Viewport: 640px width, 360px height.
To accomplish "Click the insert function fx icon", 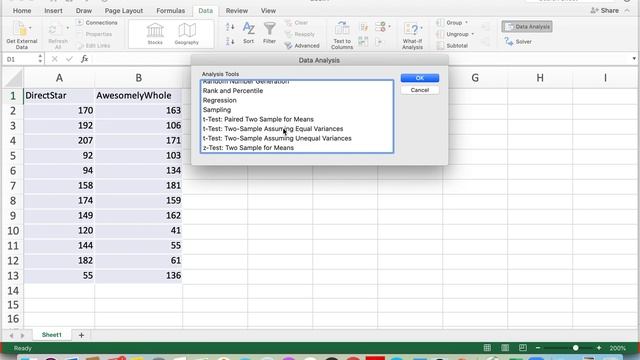I will (x=84, y=59).
